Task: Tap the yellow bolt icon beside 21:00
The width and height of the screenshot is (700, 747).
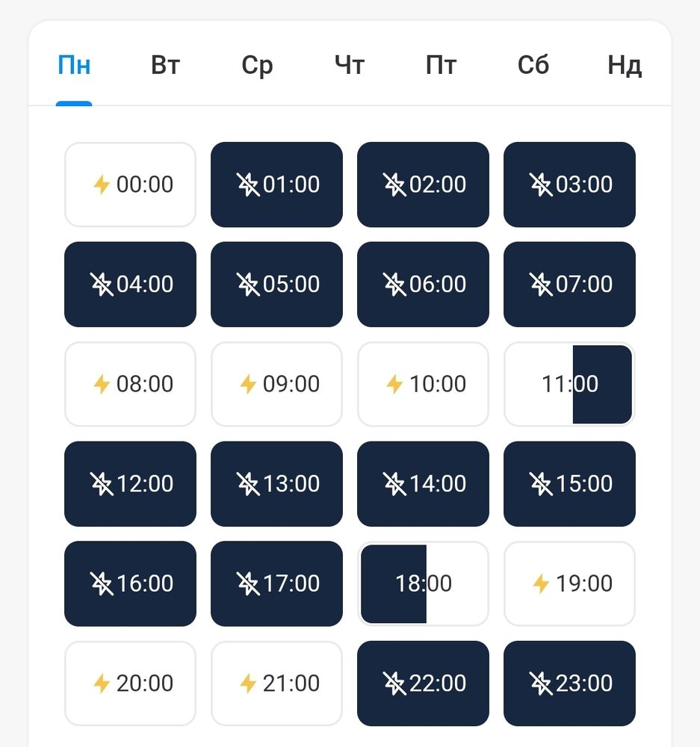Action: tap(247, 684)
